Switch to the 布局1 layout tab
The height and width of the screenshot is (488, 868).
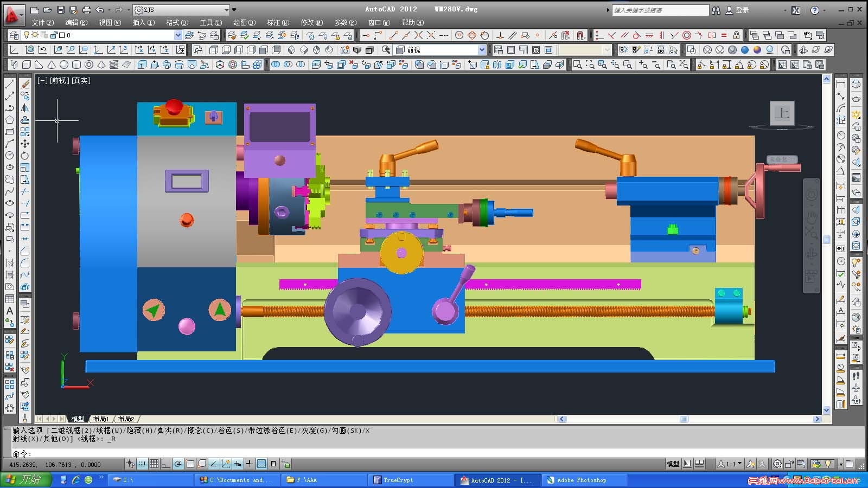coord(101,419)
